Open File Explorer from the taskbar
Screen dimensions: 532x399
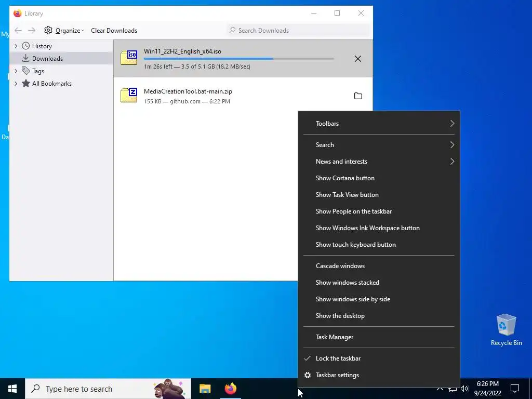[x=205, y=389]
